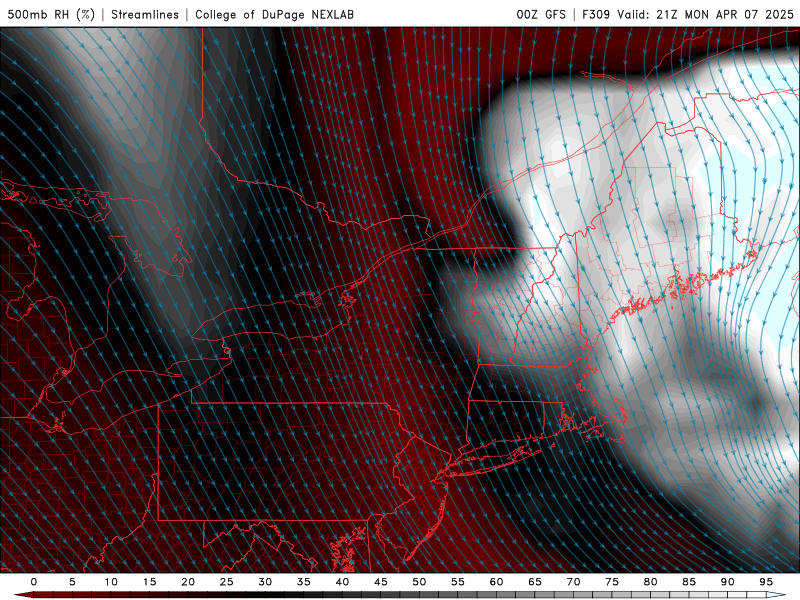
Task: Click the colorbar value 65
Action: [535, 582]
